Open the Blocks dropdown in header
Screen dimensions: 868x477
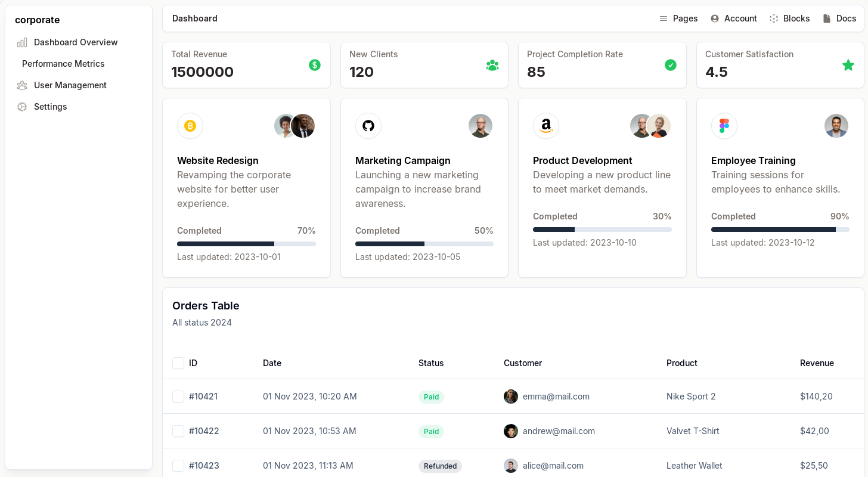(789, 18)
